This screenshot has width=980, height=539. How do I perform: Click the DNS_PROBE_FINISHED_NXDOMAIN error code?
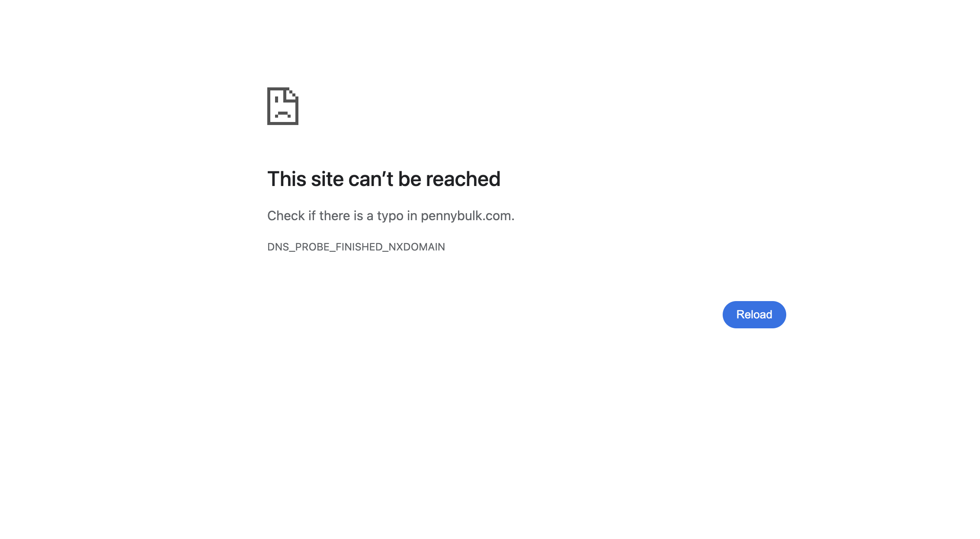(356, 247)
